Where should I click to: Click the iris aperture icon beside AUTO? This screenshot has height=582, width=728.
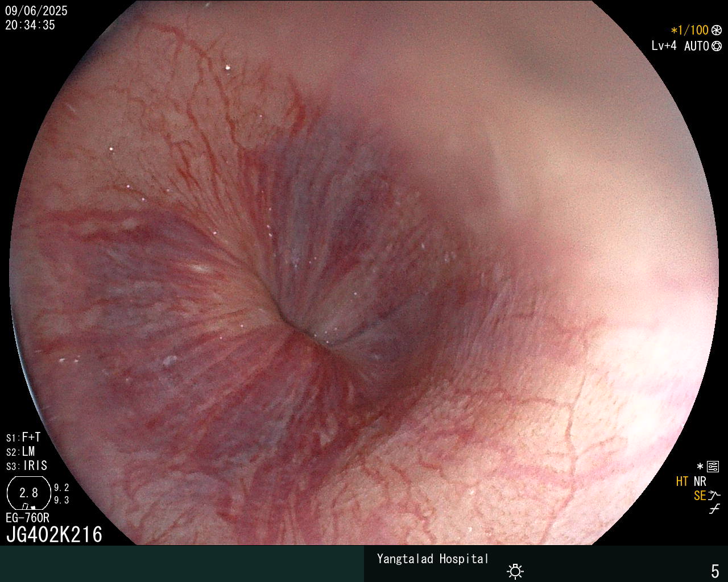(x=717, y=46)
